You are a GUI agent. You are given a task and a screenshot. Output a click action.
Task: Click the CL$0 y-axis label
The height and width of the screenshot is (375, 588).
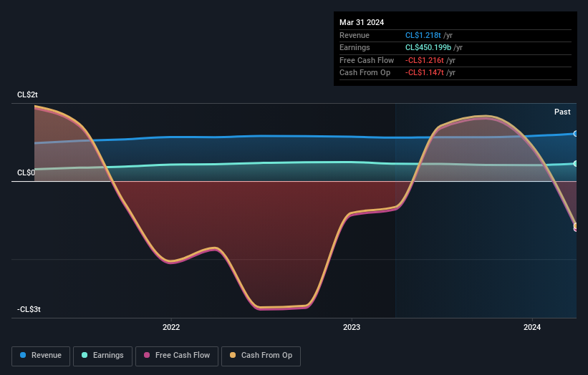[26, 172]
